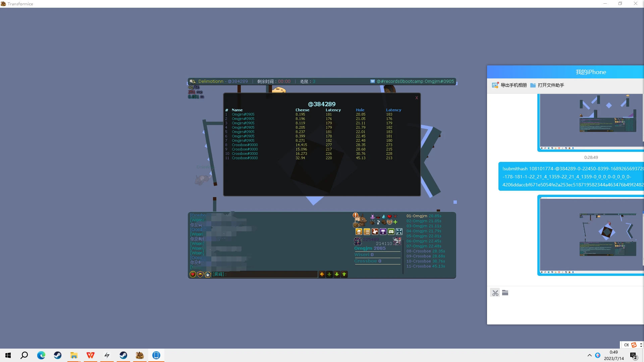Screen dimensions: 644x362
Task: Click the 08-Crossboe 28.35s record entry
Action: click(x=426, y=251)
